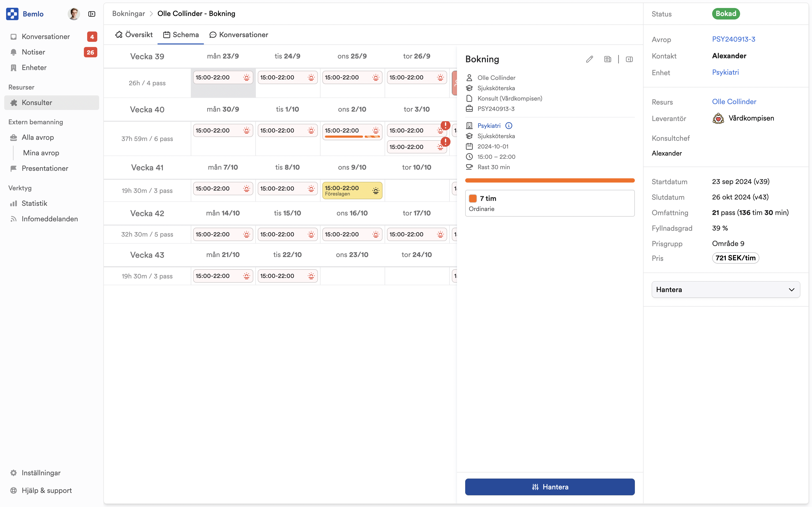
Task: Click the Bemlo logo icon
Action: point(12,14)
